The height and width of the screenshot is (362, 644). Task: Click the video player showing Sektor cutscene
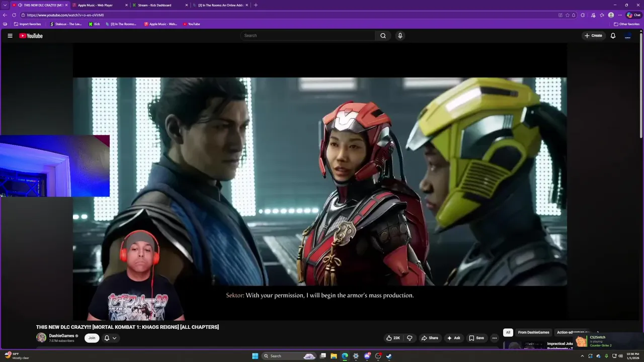320,181
